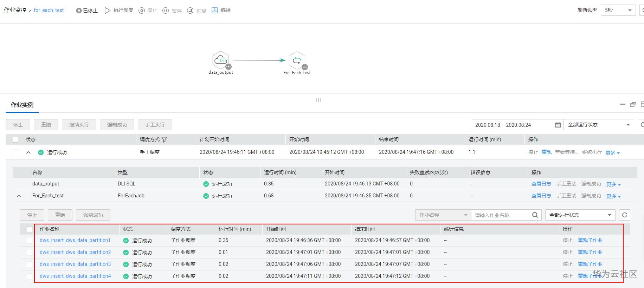The width and height of the screenshot is (644, 288).
Task: Open the upper 全部运行状态 dropdown
Action: [599, 125]
